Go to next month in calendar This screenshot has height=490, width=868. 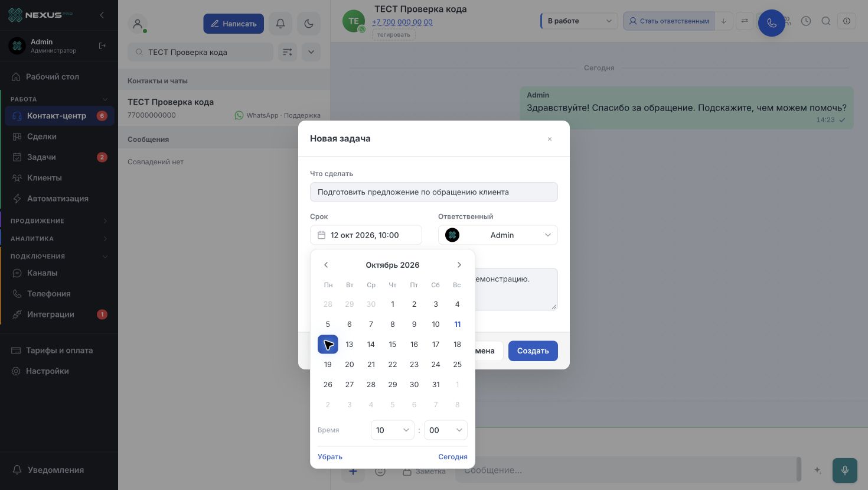pyautogui.click(x=459, y=265)
